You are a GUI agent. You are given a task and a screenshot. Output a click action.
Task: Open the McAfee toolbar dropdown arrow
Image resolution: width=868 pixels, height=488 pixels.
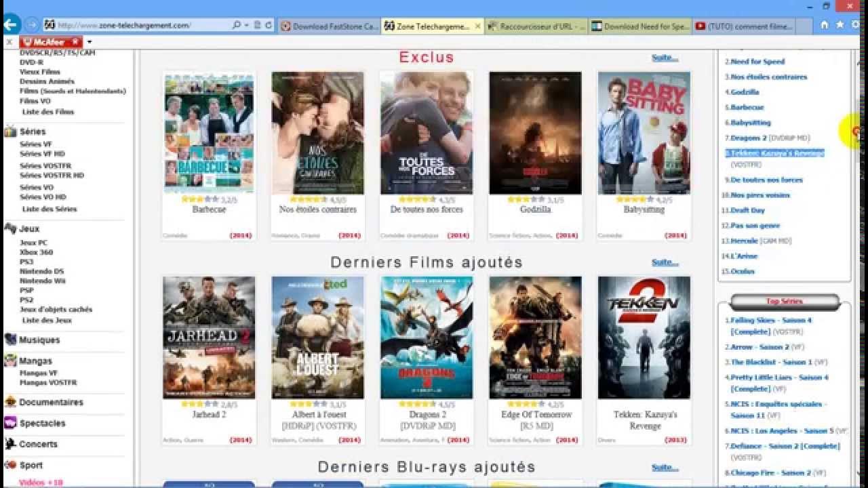click(x=89, y=42)
